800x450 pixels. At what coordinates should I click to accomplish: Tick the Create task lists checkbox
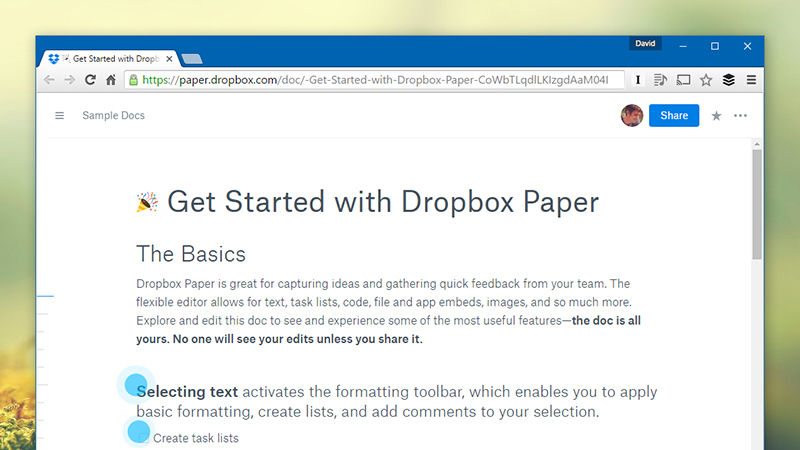pos(144,438)
